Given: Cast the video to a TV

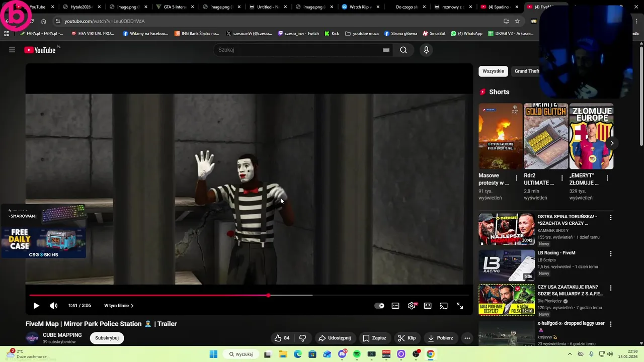Looking at the screenshot, I should (444, 306).
